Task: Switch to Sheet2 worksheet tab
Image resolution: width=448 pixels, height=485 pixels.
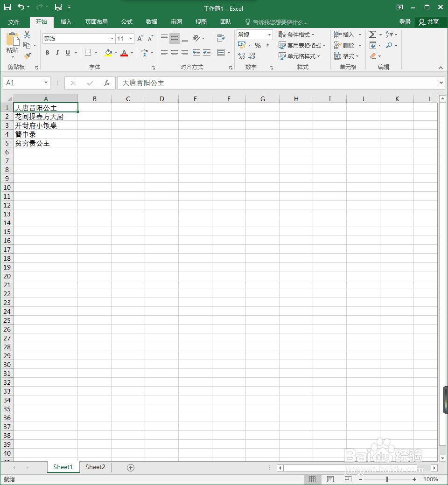Action: (x=95, y=467)
